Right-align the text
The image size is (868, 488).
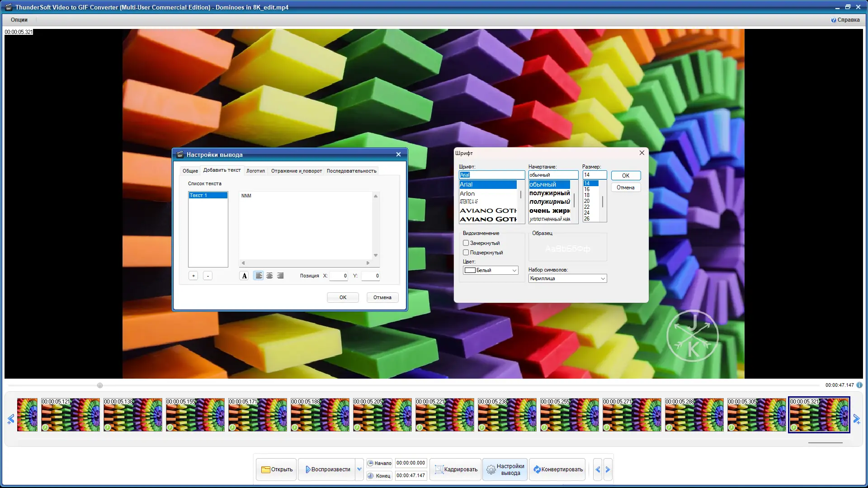pos(280,276)
